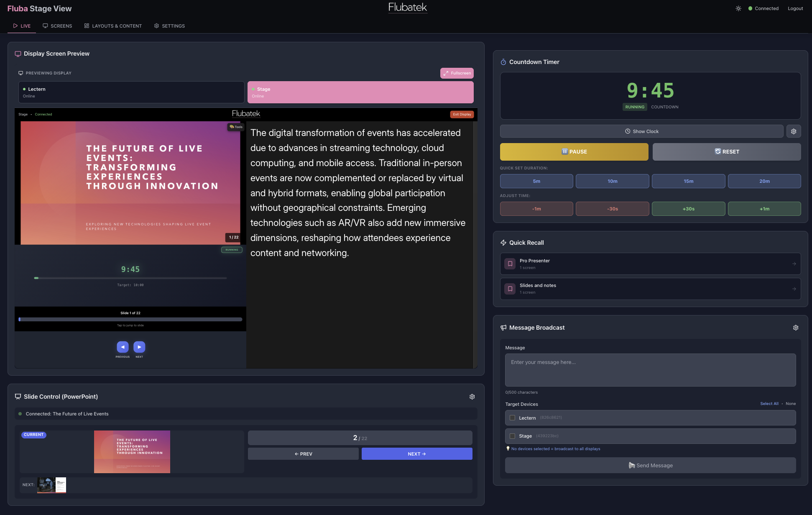This screenshot has width=812, height=515.
Task: Click the Countdown Timer stopwatch icon
Action: (503, 62)
